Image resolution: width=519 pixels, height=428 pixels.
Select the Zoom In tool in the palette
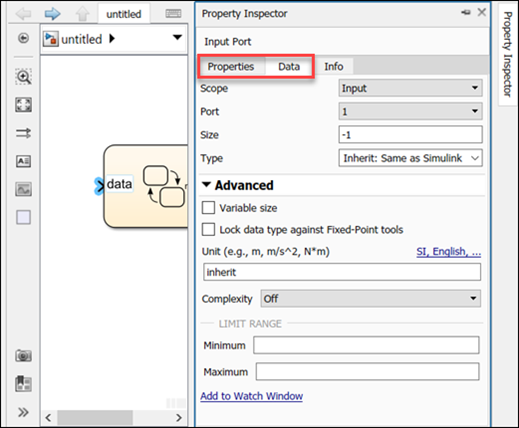point(23,77)
